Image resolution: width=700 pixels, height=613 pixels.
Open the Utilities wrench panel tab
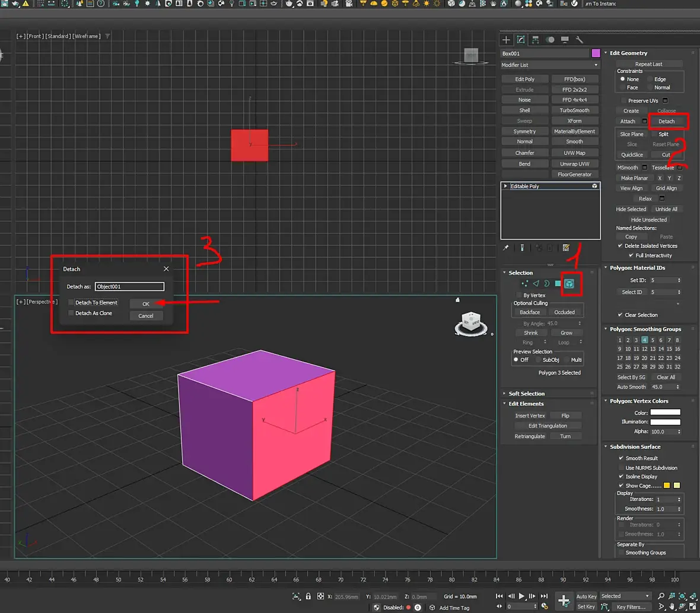pos(580,40)
